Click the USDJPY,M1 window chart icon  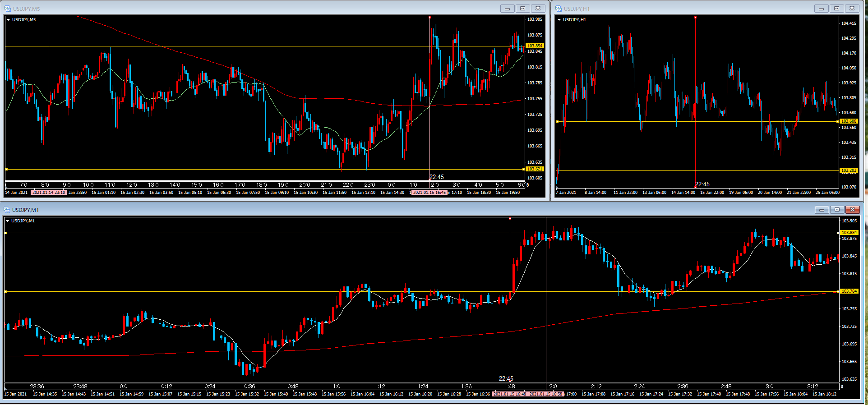click(x=7, y=210)
